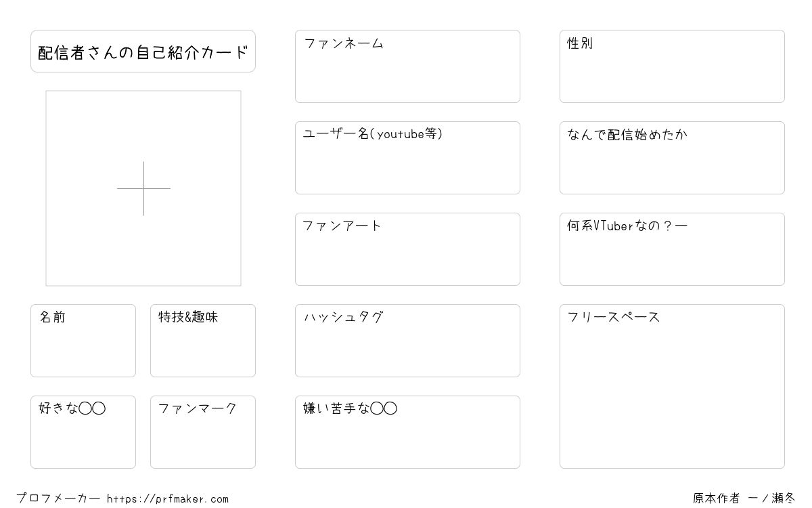
Task: Select the なんで配信始めたか field
Action: pyautogui.click(x=672, y=158)
